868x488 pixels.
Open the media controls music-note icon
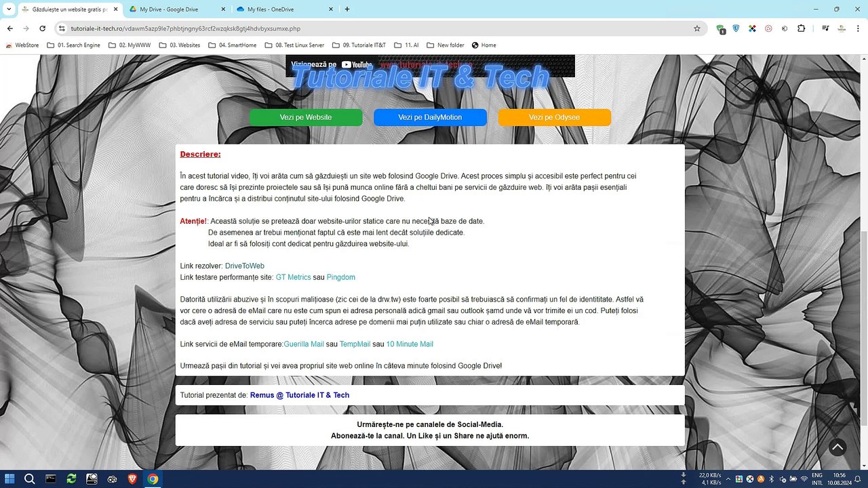point(825,28)
